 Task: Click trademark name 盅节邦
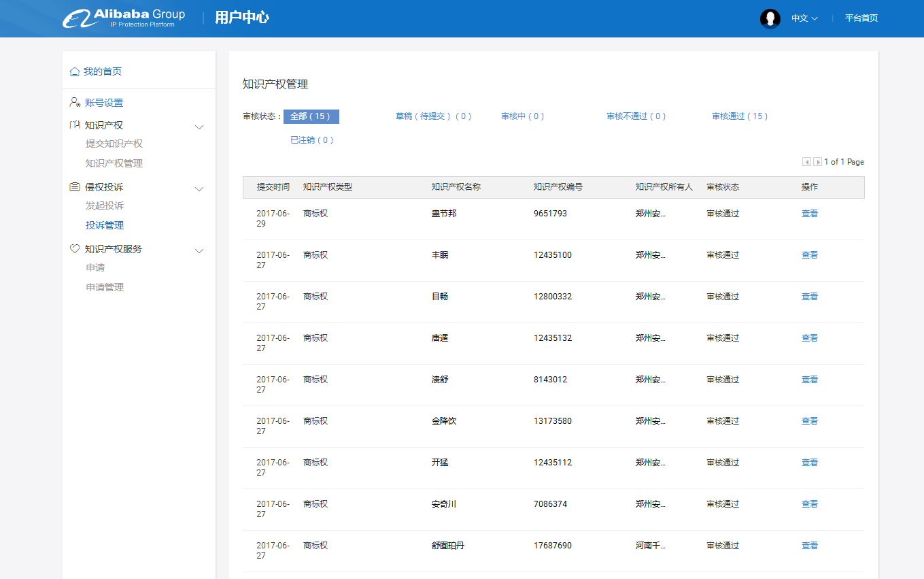pos(444,214)
